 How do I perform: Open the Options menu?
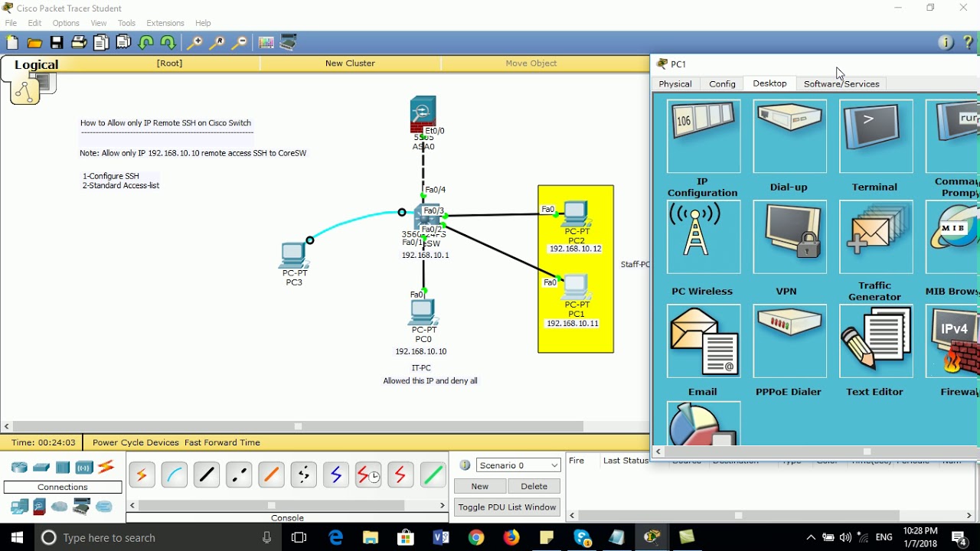pyautogui.click(x=66, y=23)
